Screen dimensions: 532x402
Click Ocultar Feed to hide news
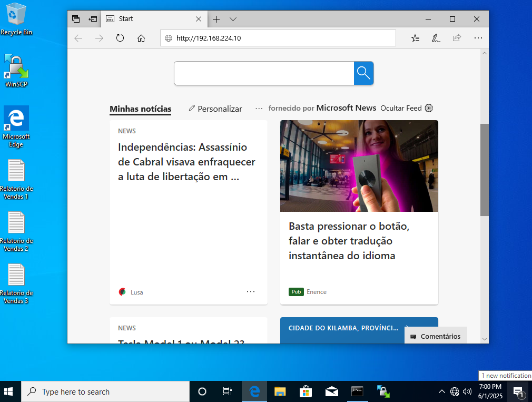(401, 108)
